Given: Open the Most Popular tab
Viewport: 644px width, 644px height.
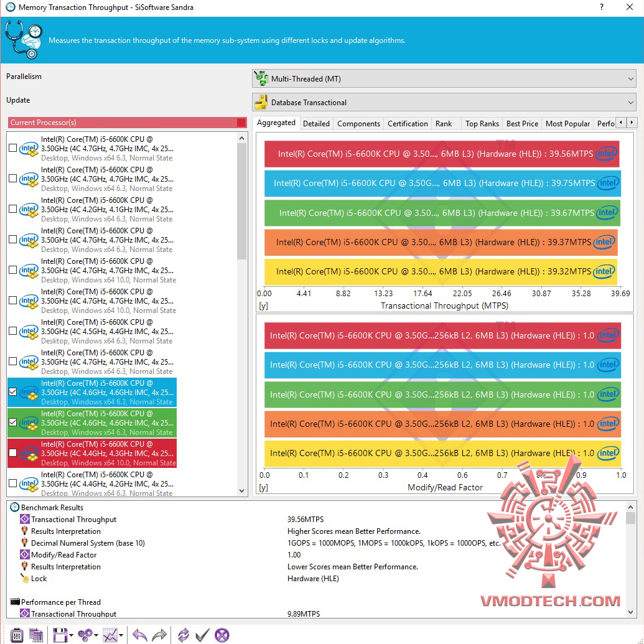Looking at the screenshot, I should (567, 124).
